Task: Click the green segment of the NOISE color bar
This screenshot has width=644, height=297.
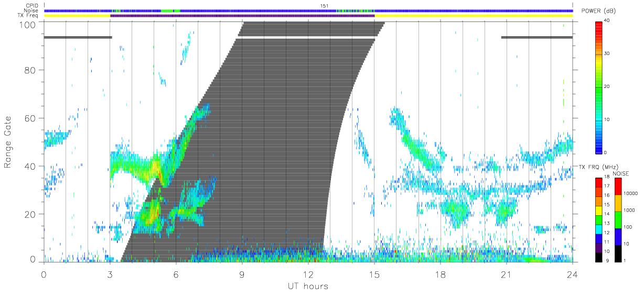Action: 618,220
